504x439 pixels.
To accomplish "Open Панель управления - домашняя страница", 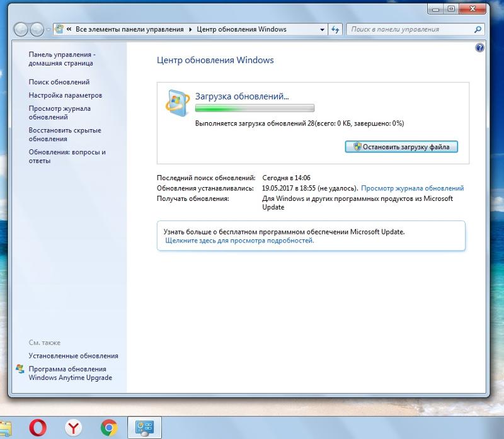I will 62,59.
